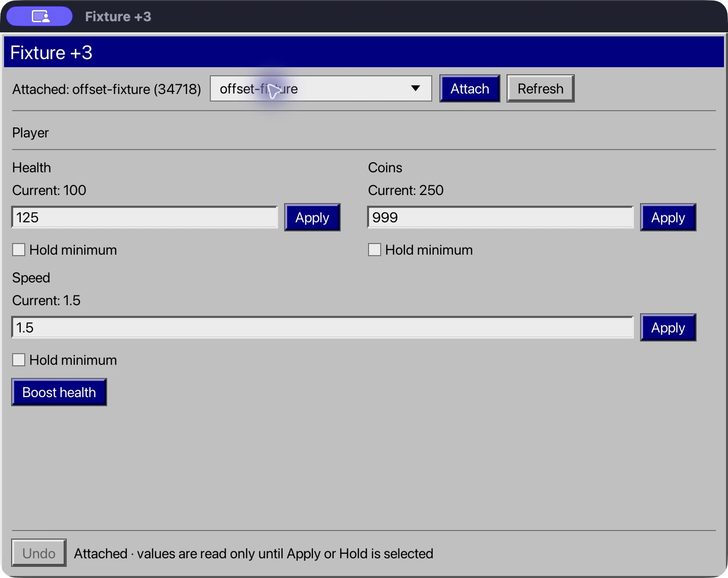Click the 'Current: 100' health readout

[x=49, y=190]
